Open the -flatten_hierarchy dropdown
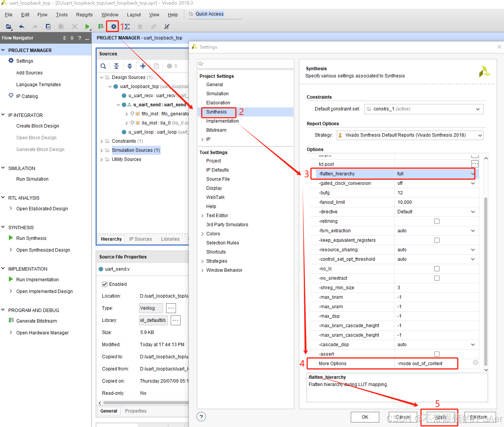The height and width of the screenshot is (427, 504). [x=473, y=174]
